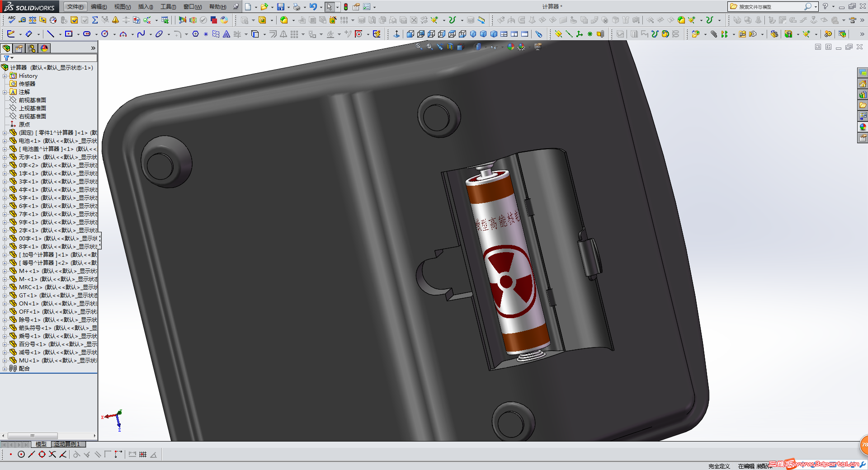Image resolution: width=868 pixels, height=470 pixels.
Task: Toggle the Select cursor tool
Action: 330,7
